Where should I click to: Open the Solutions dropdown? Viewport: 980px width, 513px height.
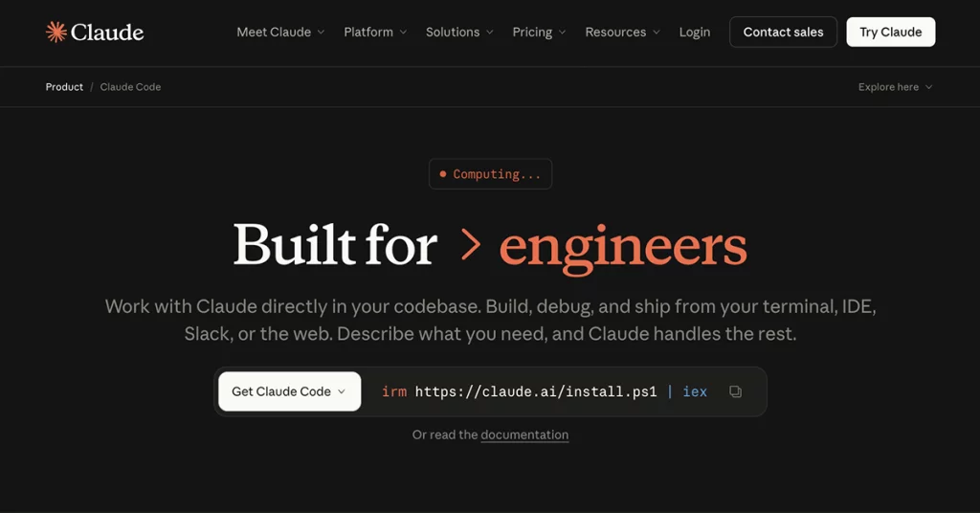(x=459, y=32)
